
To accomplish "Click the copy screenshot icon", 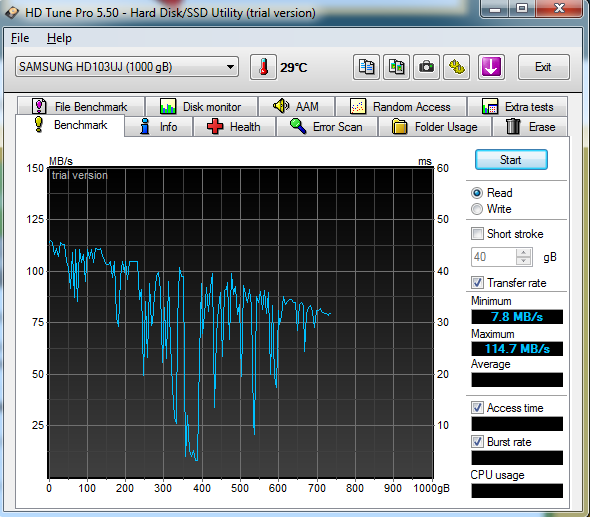I will (x=396, y=67).
